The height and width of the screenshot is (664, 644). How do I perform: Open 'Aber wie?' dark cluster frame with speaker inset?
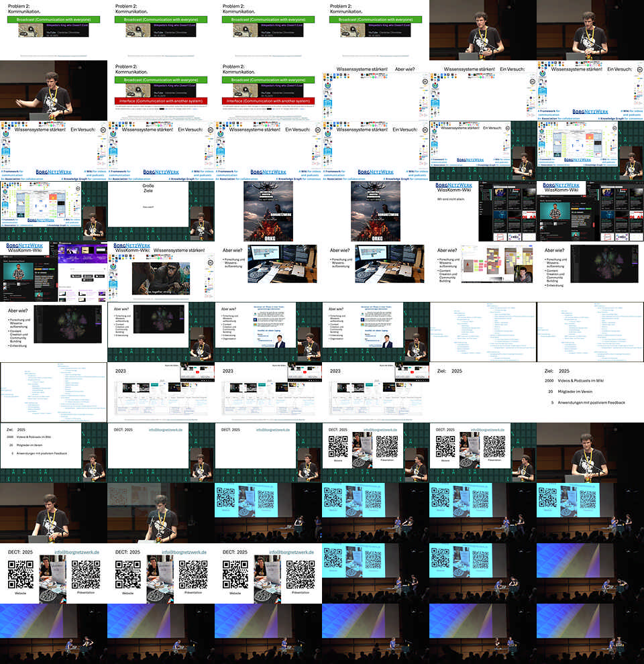pyautogui.click(x=161, y=332)
